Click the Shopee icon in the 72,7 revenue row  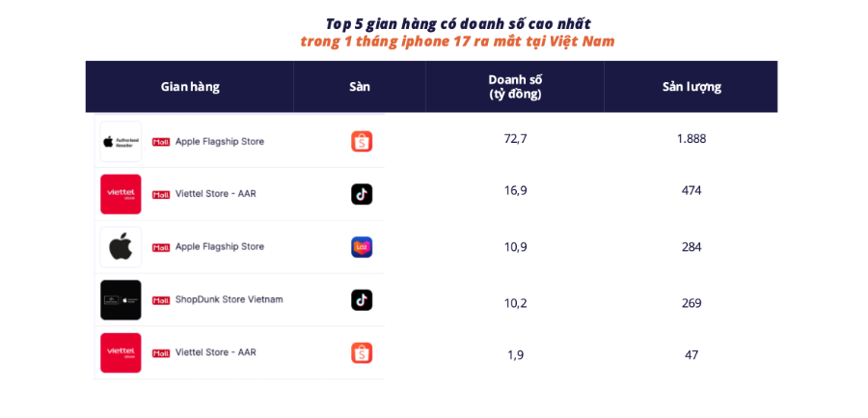[362, 141]
